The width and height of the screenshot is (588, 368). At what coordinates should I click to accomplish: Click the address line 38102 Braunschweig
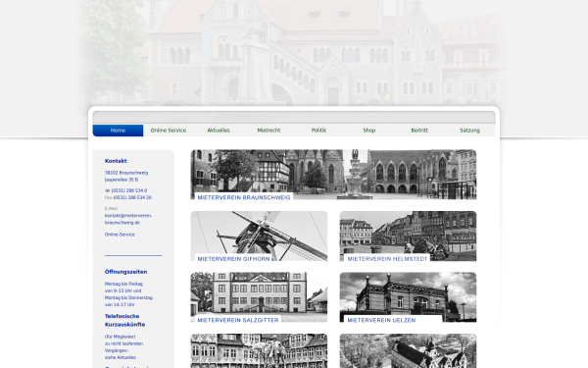[x=126, y=173]
